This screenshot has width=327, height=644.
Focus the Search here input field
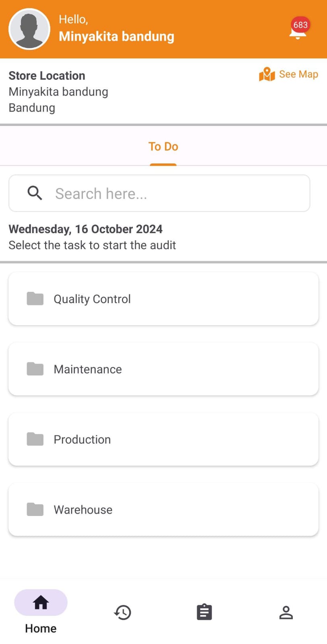177,194
